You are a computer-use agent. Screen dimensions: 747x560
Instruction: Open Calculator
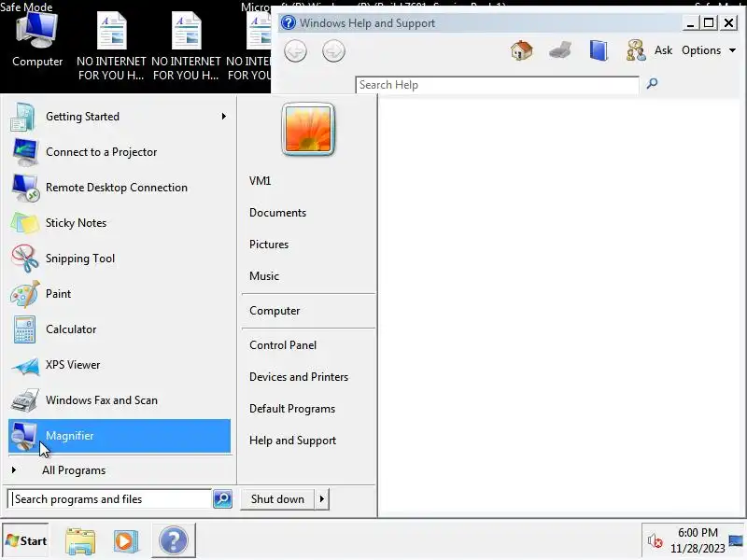tap(120, 329)
